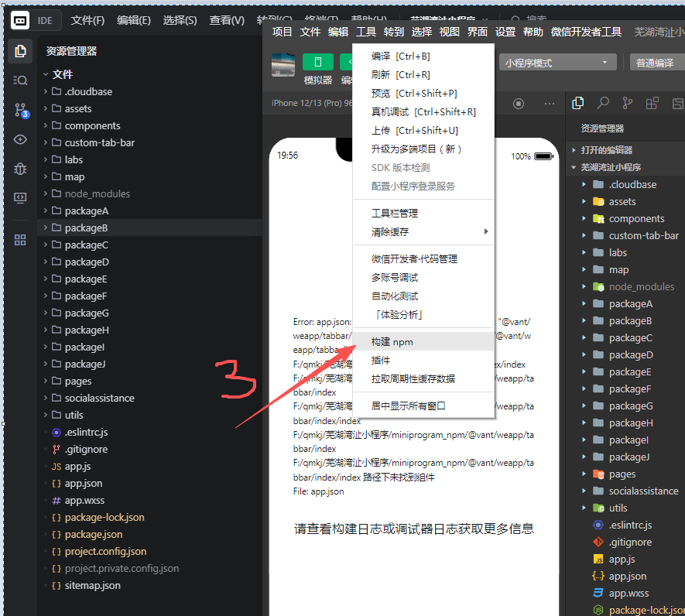Choose 清除缓存 submenu in tools menu
The image size is (685, 616).
(x=390, y=231)
